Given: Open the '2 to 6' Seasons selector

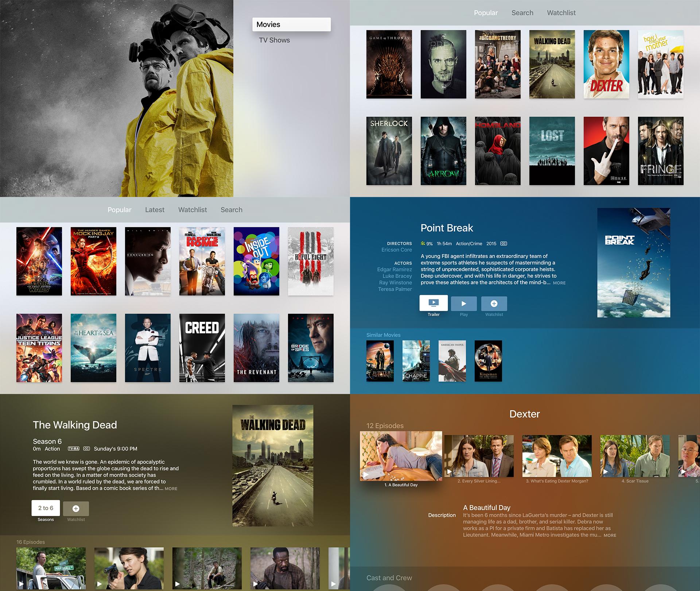Looking at the screenshot, I should [46, 508].
